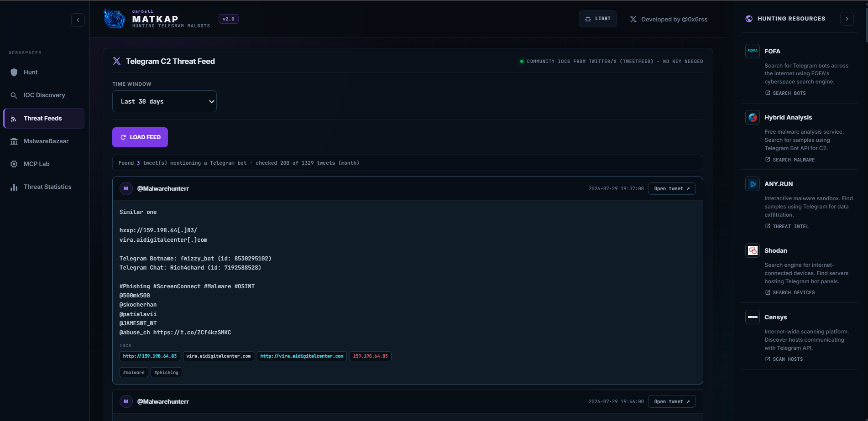Click Telegram Chat Rich4chard line

pyautogui.click(x=190, y=268)
